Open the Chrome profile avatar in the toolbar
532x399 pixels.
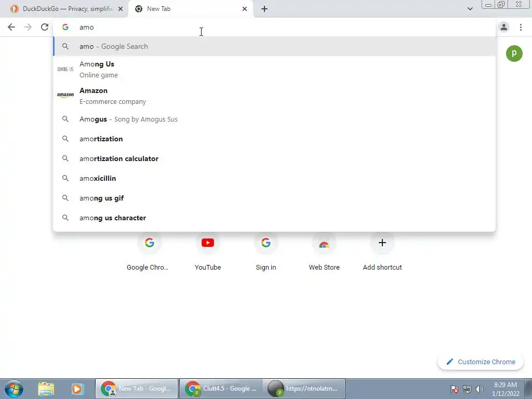504,27
